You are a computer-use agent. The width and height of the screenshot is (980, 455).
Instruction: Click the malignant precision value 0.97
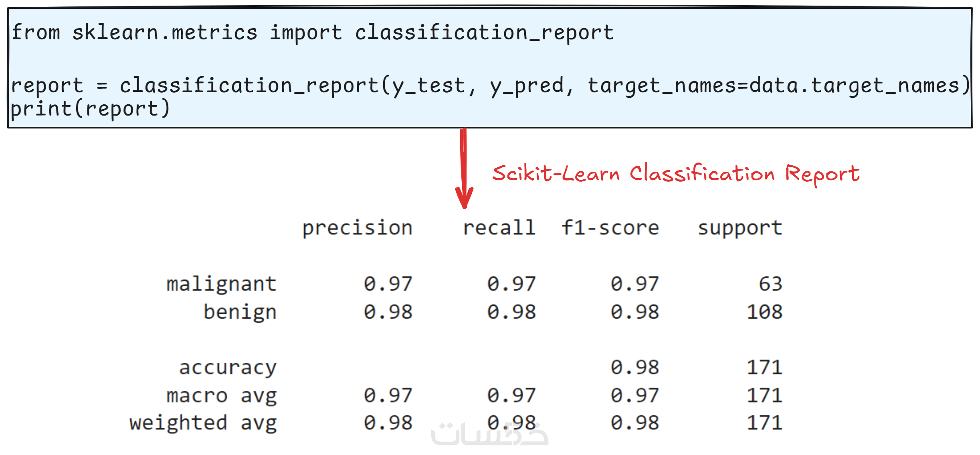coord(388,284)
